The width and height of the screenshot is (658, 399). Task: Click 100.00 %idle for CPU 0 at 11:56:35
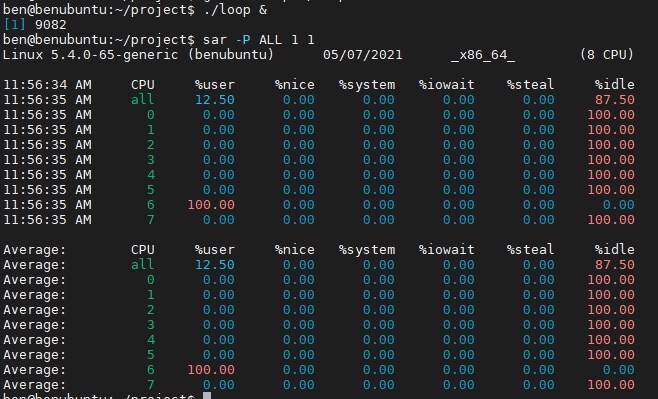[x=611, y=115]
